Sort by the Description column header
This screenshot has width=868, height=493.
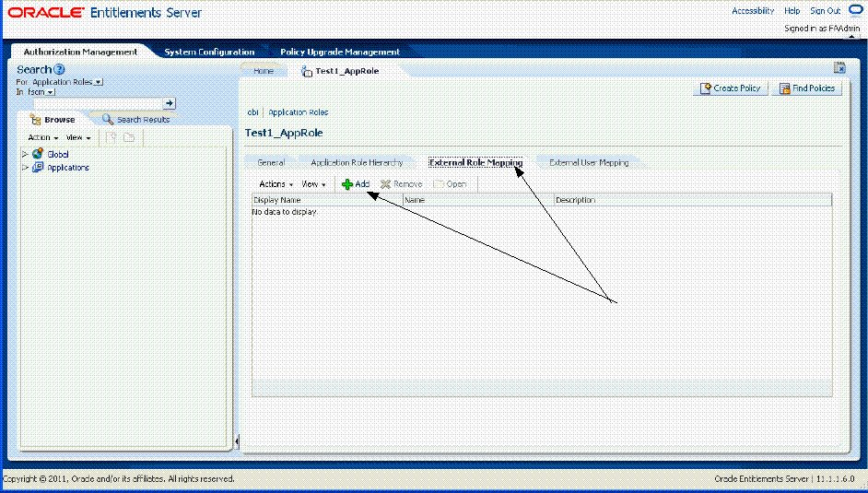pos(693,200)
